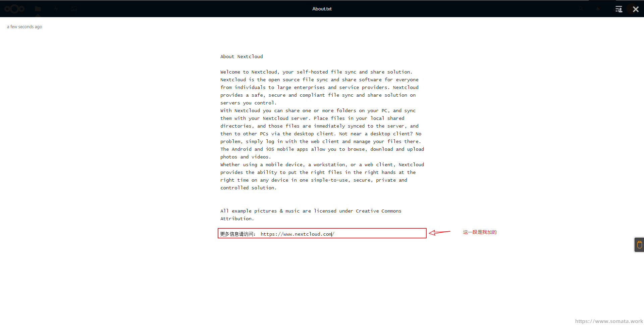Image resolution: width=644 pixels, height=325 pixels.
Task: Click the line starting 'Whether using a mobile device'
Action: pos(322,165)
